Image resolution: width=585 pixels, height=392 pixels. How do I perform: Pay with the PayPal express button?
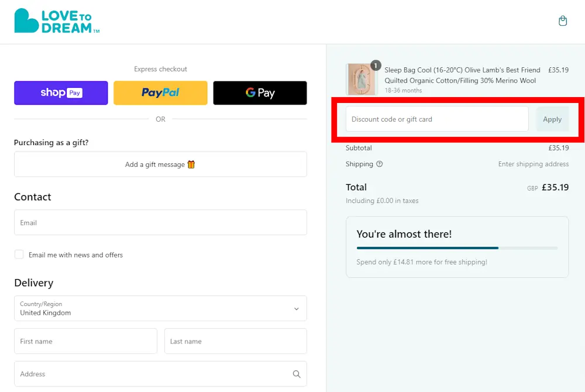click(160, 92)
